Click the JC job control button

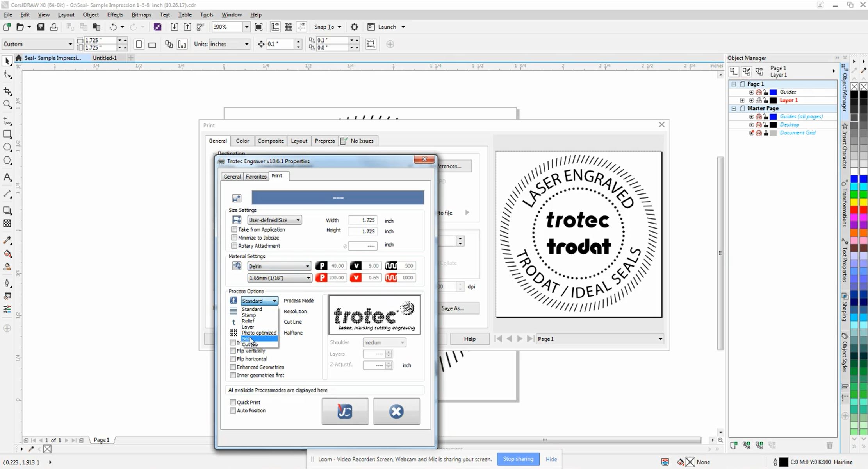click(x=345, y=411)
